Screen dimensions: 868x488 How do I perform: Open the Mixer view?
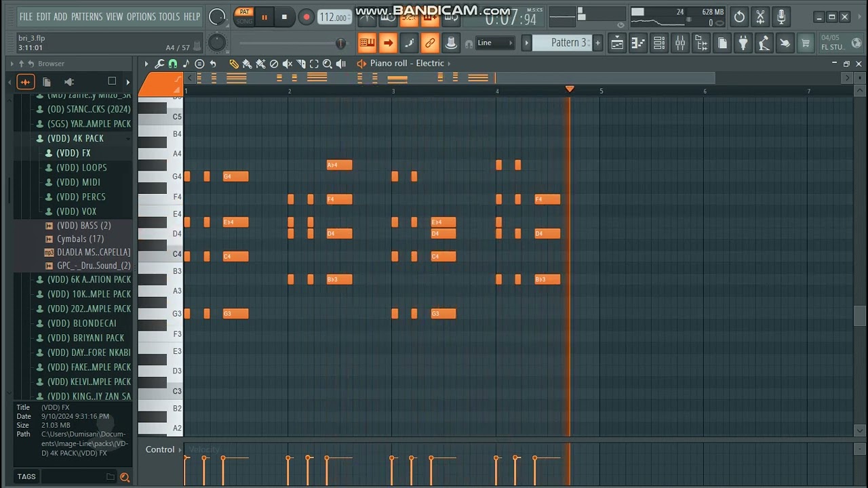[x=680, y=43]
